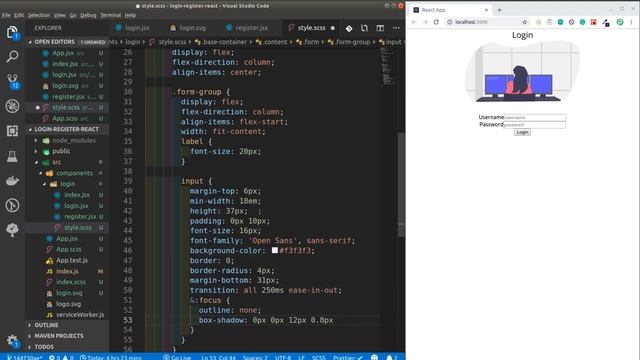Click the notifications bell in status bar
Screen dimensions: 640x360
tap(391, 357)
